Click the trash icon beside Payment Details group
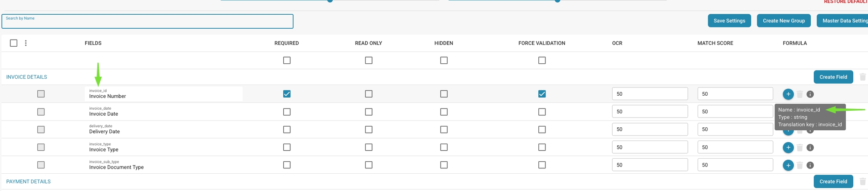 (862, 182)
